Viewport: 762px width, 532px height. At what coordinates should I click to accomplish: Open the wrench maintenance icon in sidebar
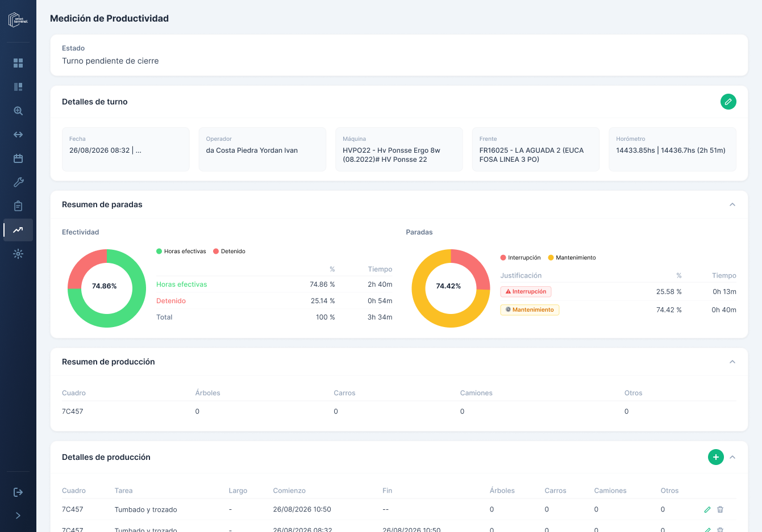tap(18, 182)
